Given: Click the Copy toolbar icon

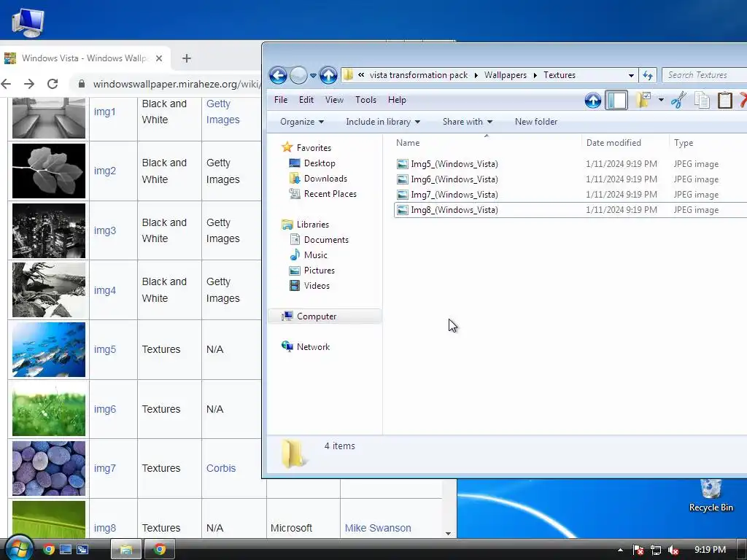Looking at the screenshot, I should 702,100.
